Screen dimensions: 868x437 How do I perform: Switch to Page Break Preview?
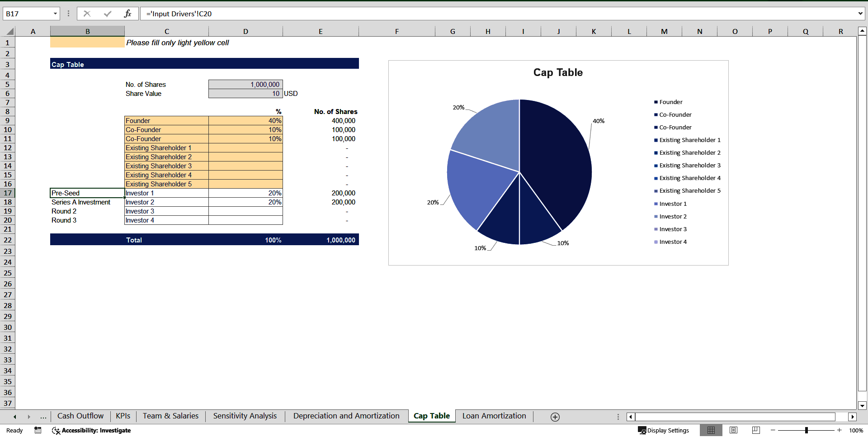(756, 430)
